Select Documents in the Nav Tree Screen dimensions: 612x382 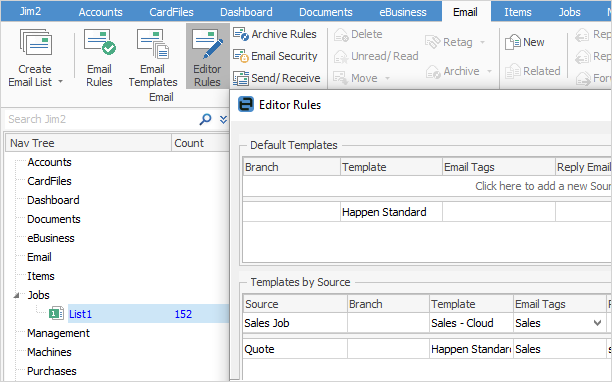pyautogui.click(x=54, y=219)
